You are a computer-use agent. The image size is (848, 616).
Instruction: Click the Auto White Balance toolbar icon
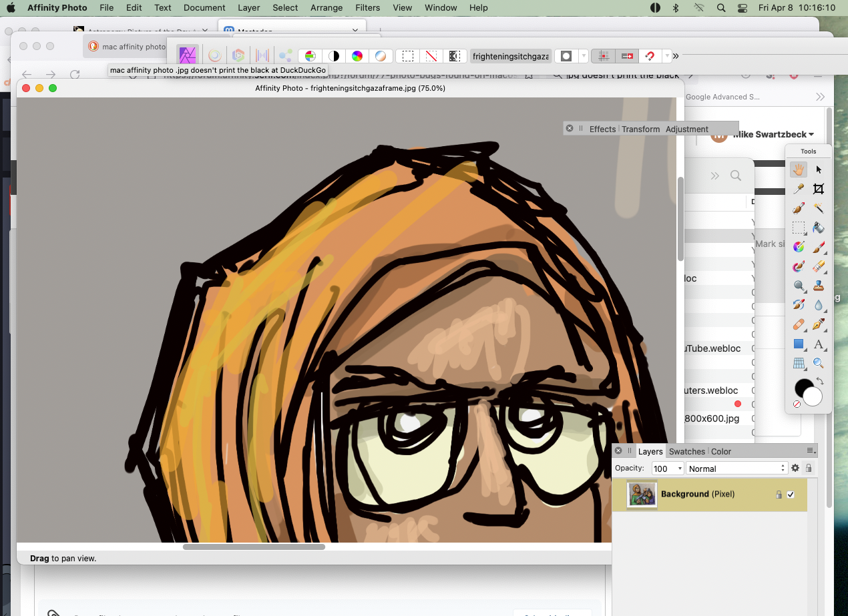381,56
